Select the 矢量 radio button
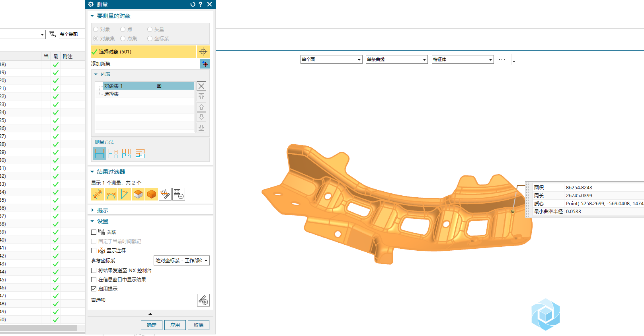The height and width of the screenshot is (336, 644). tap(150, 29)
